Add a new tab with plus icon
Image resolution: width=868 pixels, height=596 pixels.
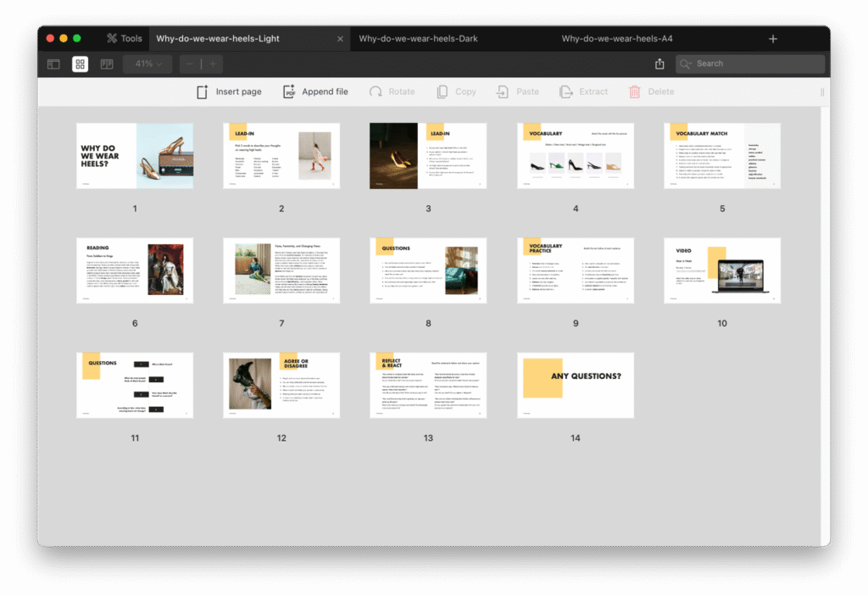(x=772, y=39)
